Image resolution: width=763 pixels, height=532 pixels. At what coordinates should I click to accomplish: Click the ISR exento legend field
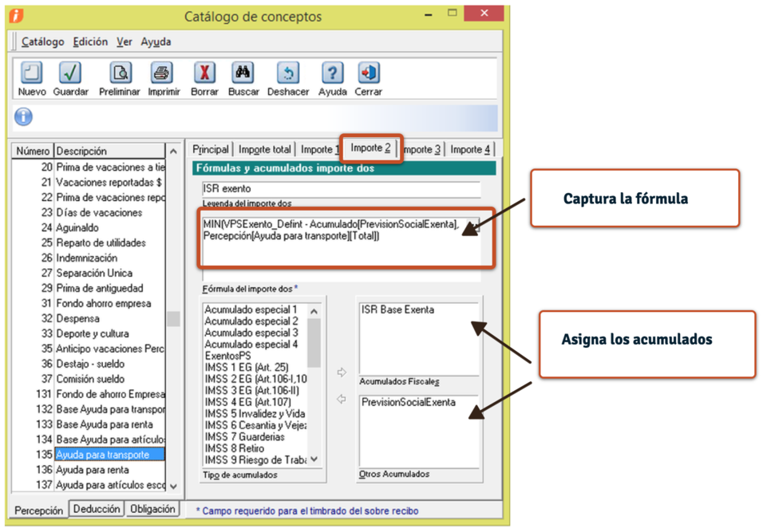pos(341,189)
